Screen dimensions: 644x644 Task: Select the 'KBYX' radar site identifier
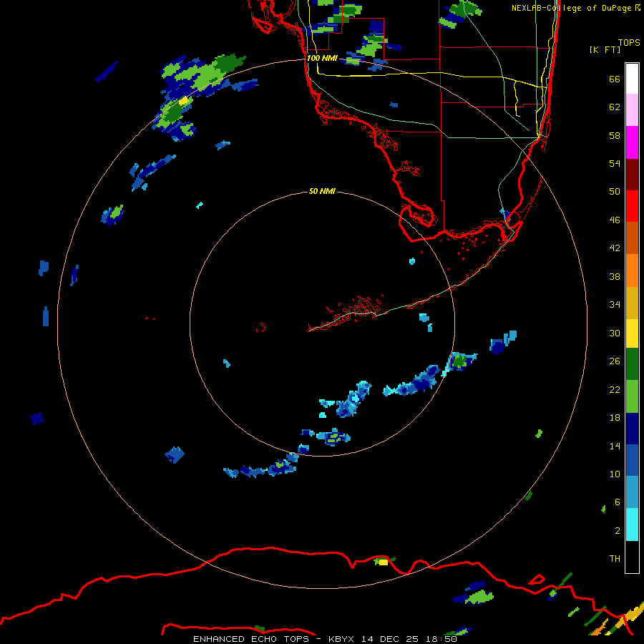[x=343, y=639]
